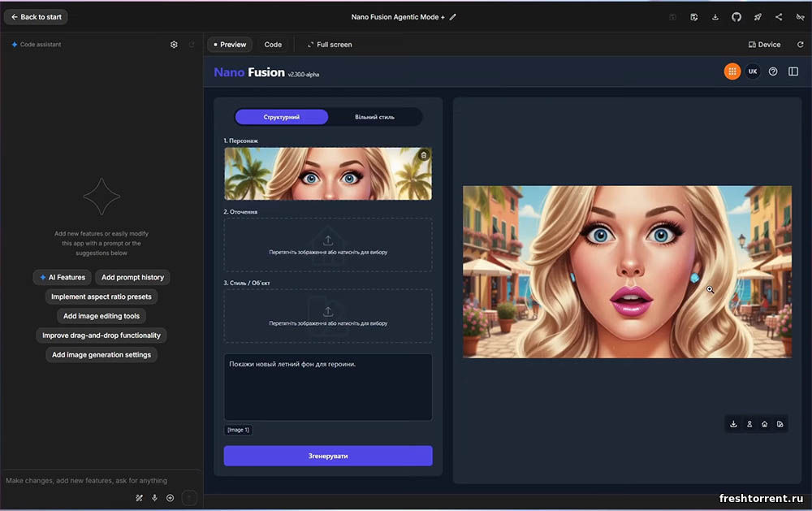Open the GitHub icon in top toolbar
Viewport: 812px width, 511px height.
[736, 17]
